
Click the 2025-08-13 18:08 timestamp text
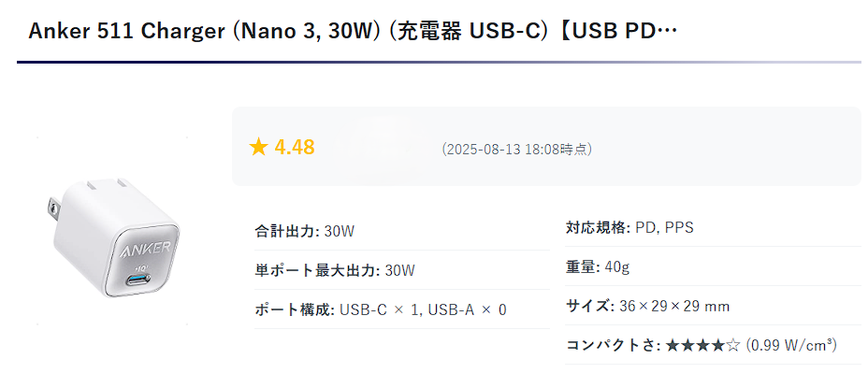[x=516, y=150]
